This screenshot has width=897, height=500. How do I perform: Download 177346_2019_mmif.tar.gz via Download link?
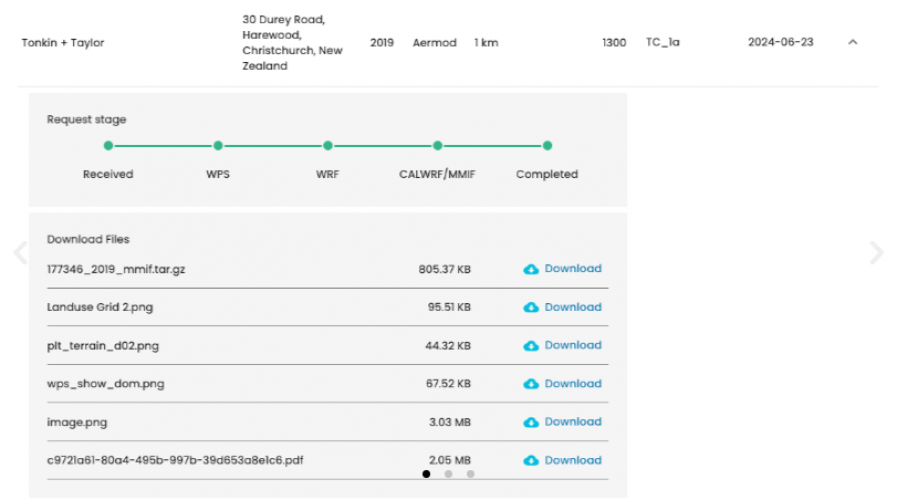573,268
